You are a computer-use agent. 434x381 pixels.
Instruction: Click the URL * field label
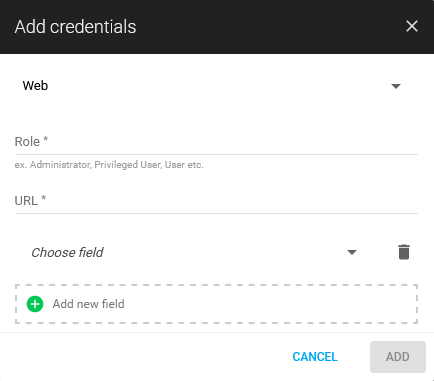pos(30,201)
